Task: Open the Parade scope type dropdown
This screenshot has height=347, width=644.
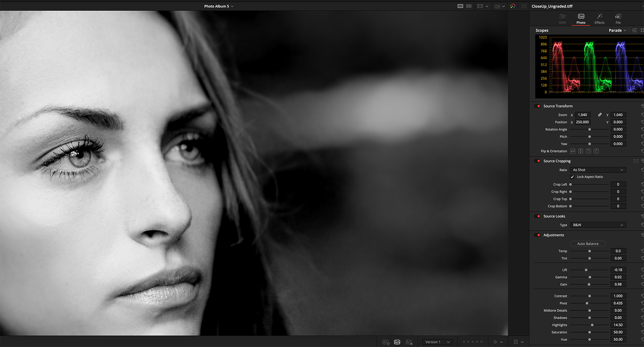Action: pyautogui.click(x=617, y=30)
